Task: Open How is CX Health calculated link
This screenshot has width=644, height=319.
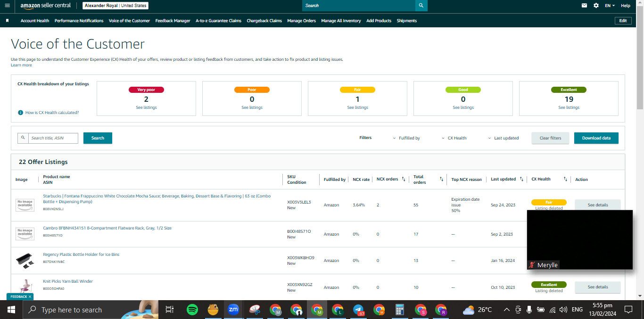Action: pos(52,113)
